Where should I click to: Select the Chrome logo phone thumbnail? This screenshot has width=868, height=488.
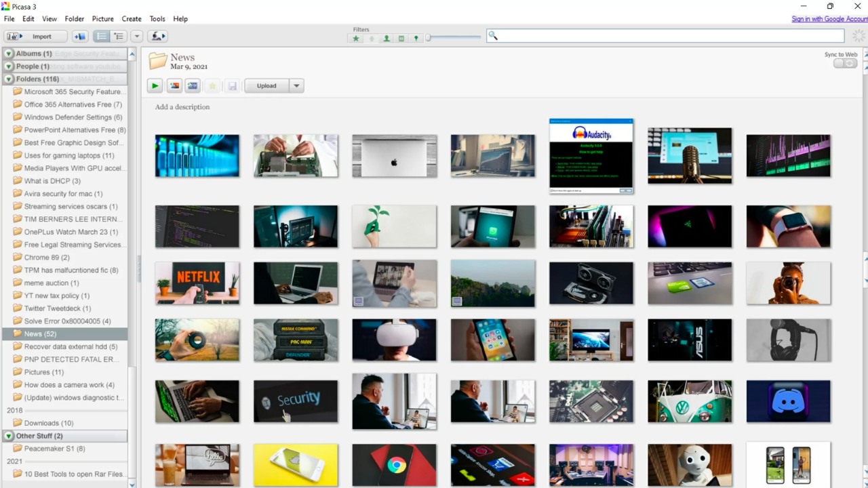click(395, 465)
